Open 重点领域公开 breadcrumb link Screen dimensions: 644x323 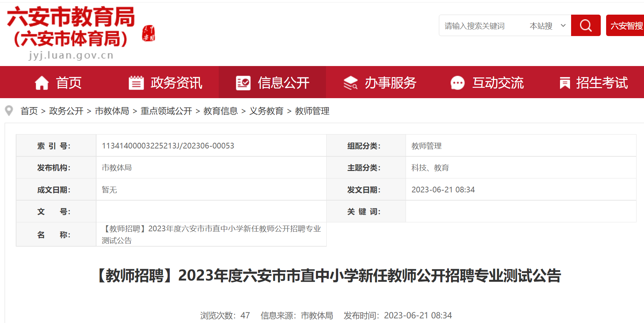click(166, 111)
